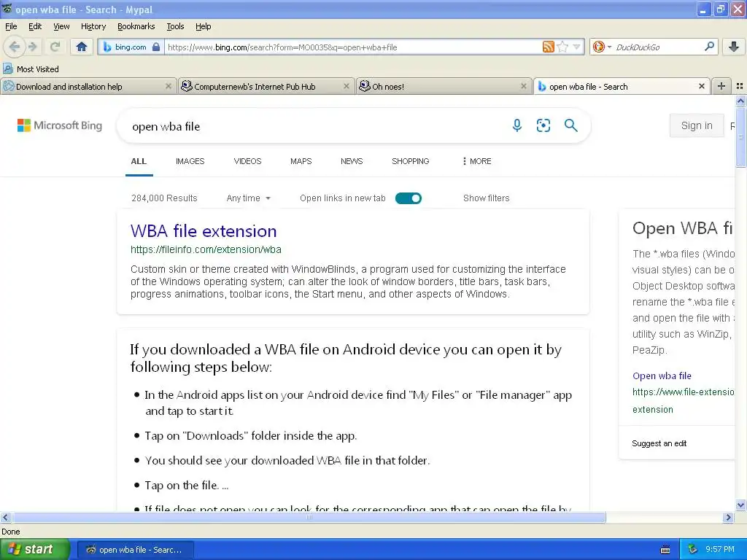Select the SHOPPING results tab
This screenshot has height=560, width=747.
click(x=410, y=161)
